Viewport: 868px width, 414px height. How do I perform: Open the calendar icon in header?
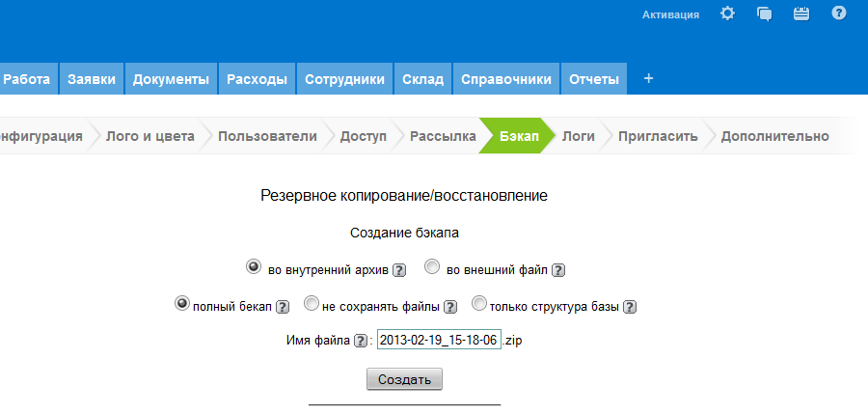tap(800, 14)
